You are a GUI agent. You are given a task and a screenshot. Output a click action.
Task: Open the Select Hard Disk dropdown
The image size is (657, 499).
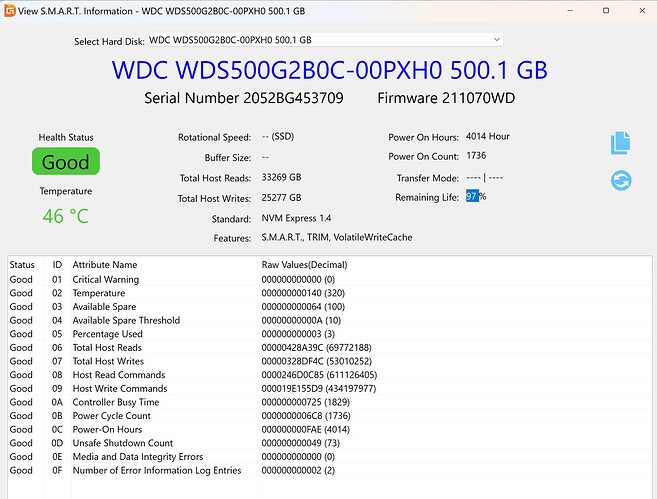coord(325,40)
